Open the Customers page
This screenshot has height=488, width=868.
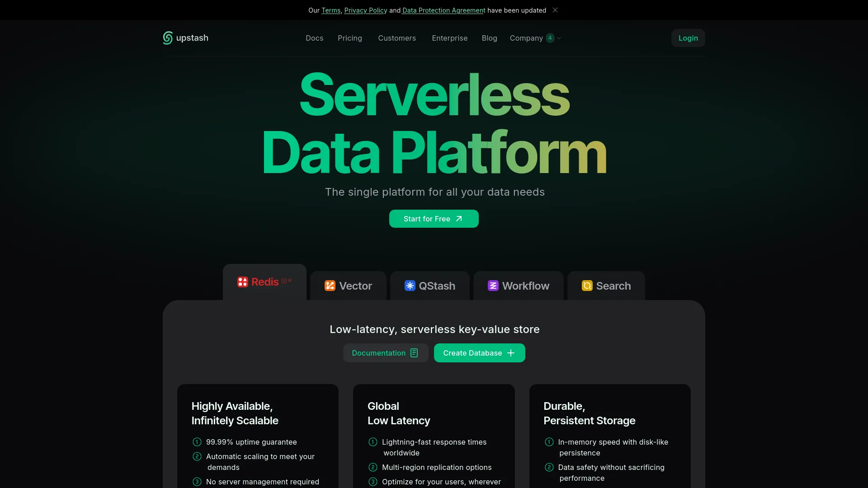click(397, 38)
